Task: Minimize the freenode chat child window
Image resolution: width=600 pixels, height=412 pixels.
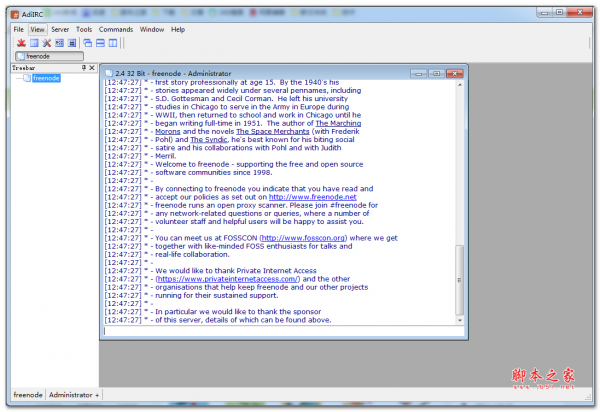Action: pyautogui.click(x=419, y=73)
